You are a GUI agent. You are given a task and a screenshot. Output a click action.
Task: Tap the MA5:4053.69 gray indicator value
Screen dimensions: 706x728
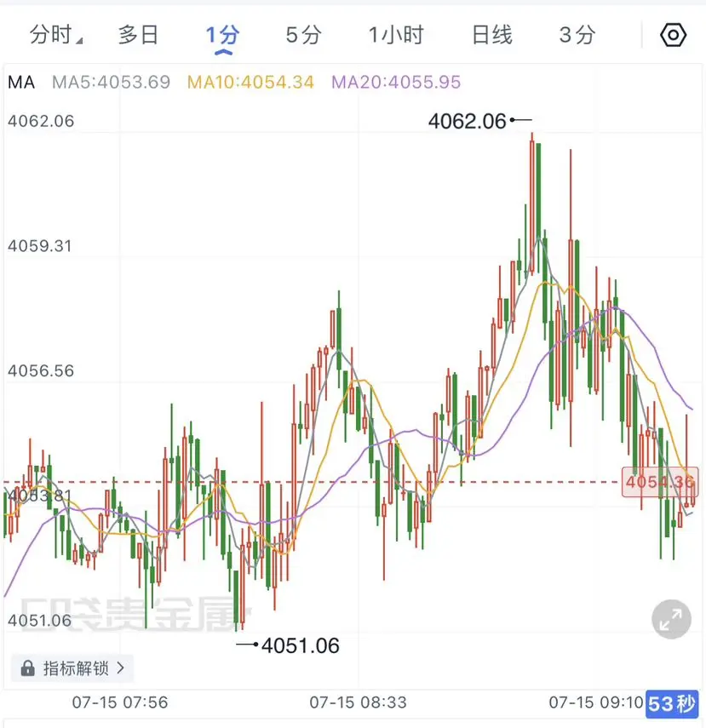[x=111, y=83]
